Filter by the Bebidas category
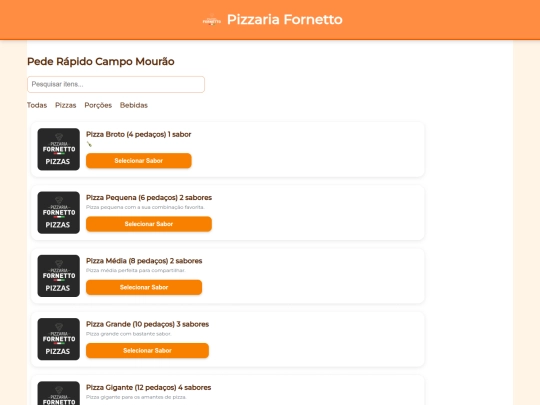 [x=134, y=105]
